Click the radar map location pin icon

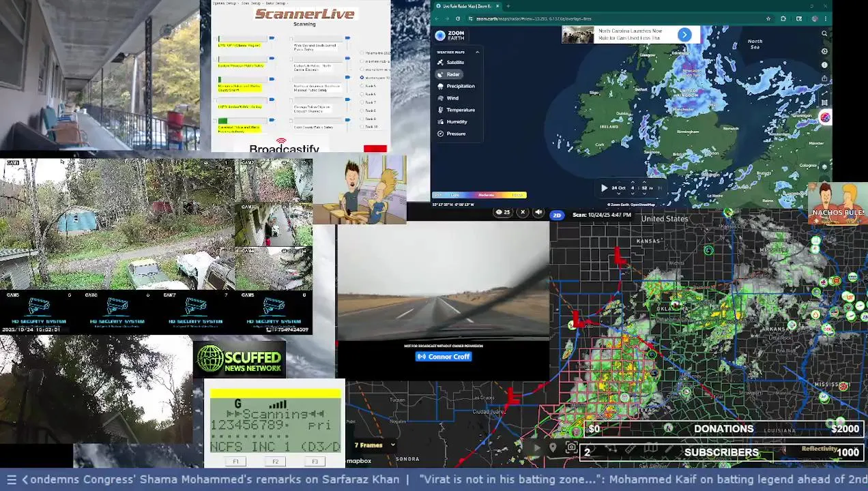pyautogui.click(x=553, y=447)
